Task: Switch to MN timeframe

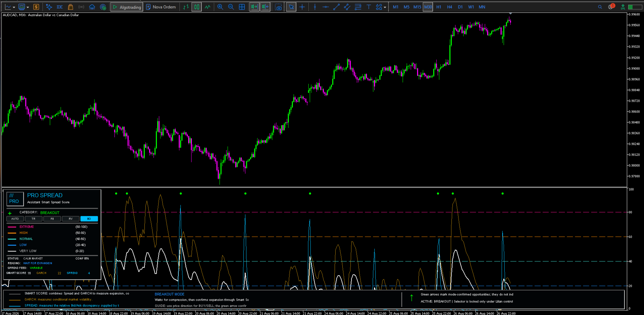Action: [x=482, y=7]
